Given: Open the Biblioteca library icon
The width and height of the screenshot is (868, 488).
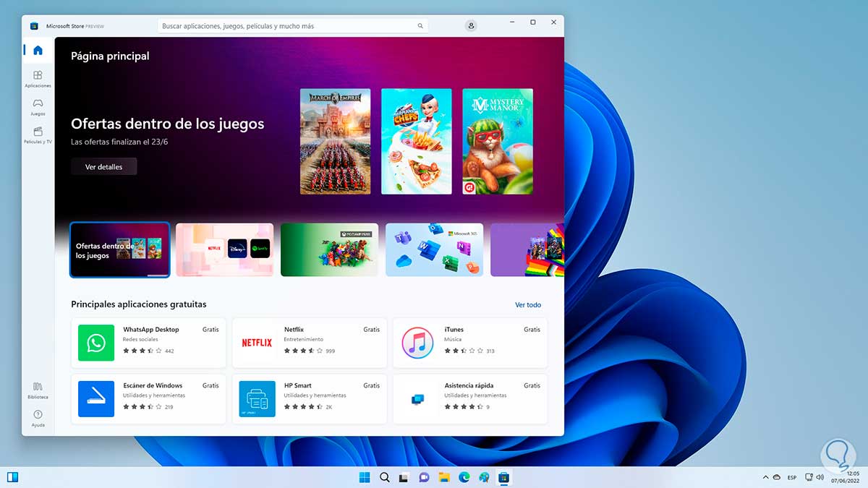Looking at the screenshot, I should tap(38, 390).
